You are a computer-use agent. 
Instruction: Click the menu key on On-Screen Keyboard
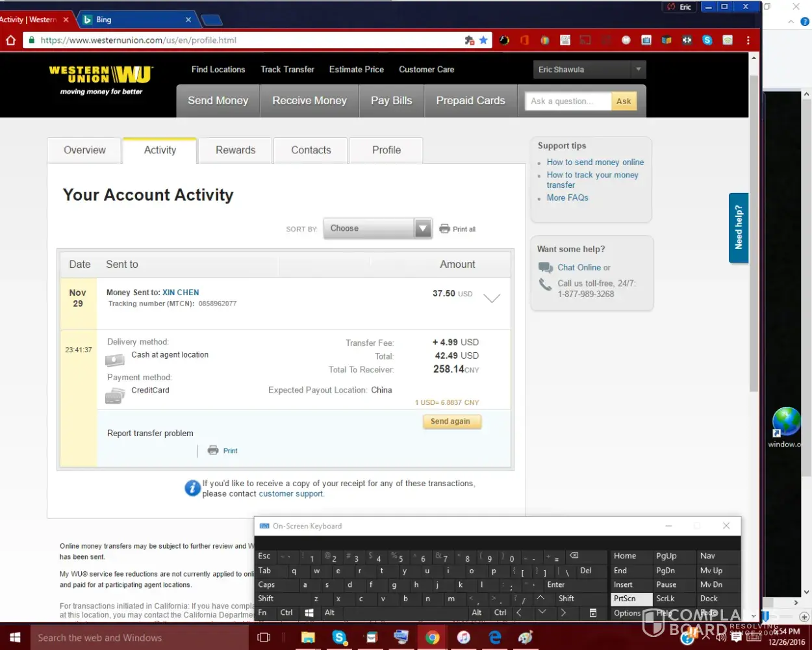click(593, 613)
